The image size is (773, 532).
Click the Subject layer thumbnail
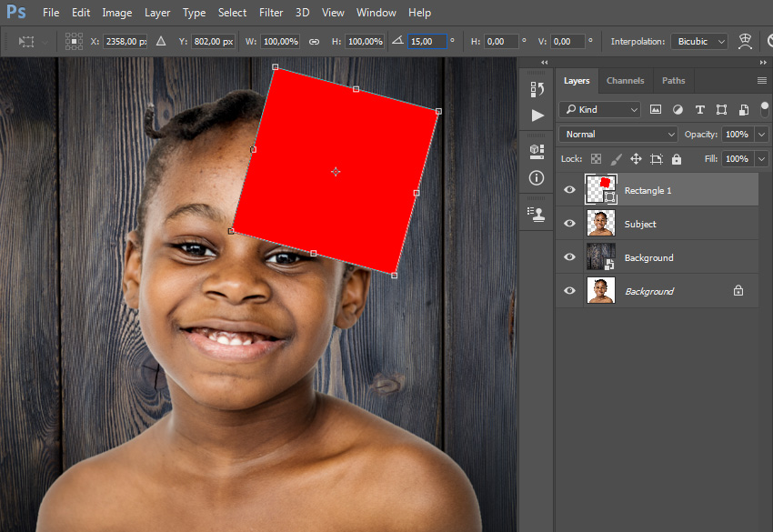click(600, 223)
